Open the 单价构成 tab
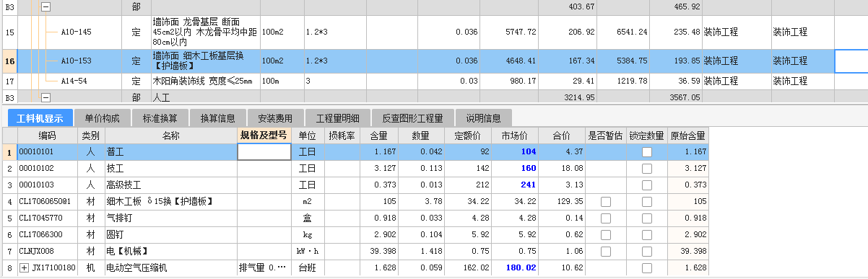This screenshot has height=279, width=868. coord(102,118)
